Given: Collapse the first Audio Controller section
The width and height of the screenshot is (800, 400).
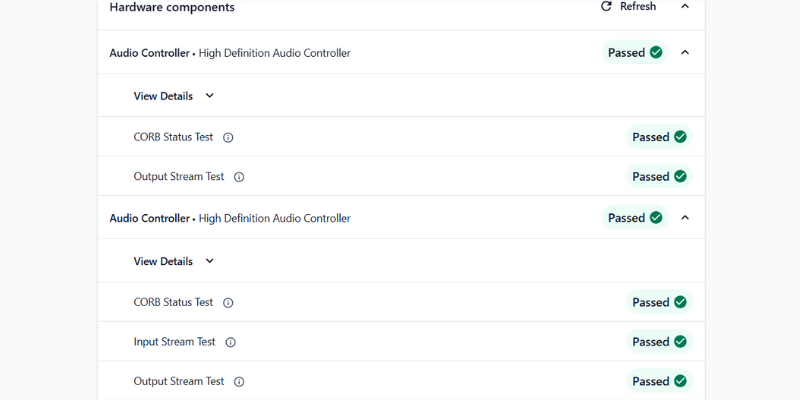Looking at the screenshot, I should pos(685,52).
